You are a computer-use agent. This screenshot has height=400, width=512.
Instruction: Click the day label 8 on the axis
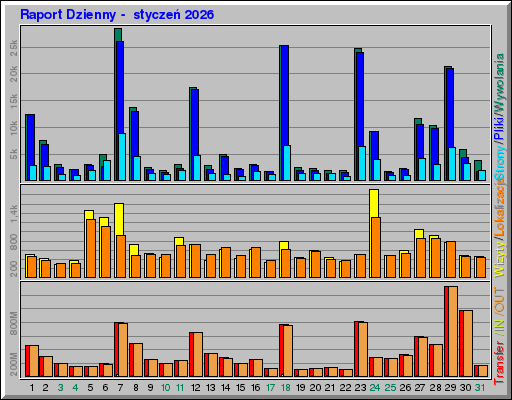coord(136,388)
